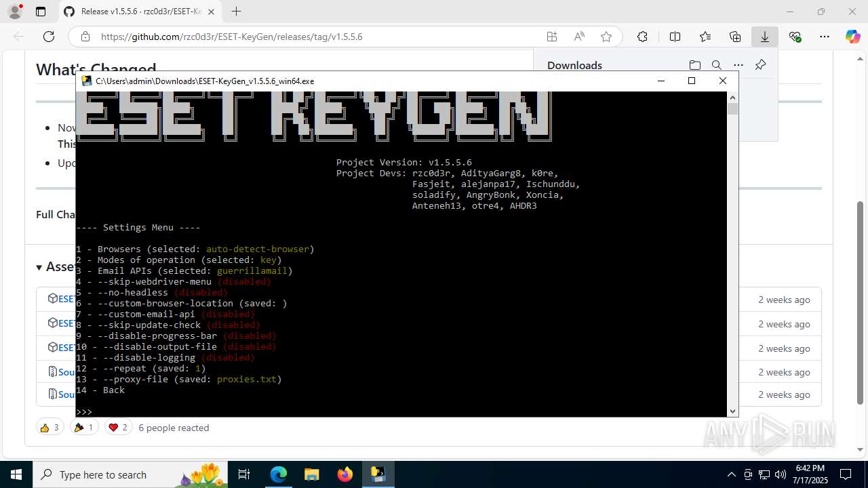
Task: Click the '--skip-update-check' option line
Action: (168, 325)
